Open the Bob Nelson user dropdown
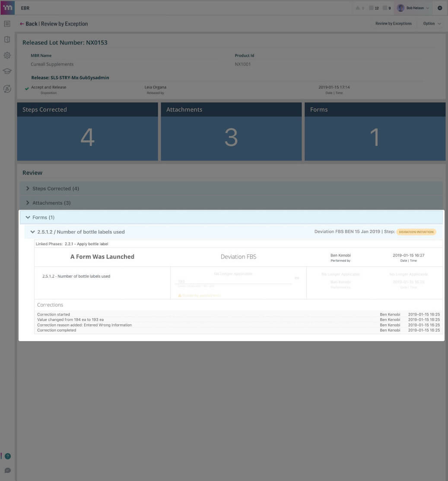Screen dimensions: 448x481 tap(413, 8)
